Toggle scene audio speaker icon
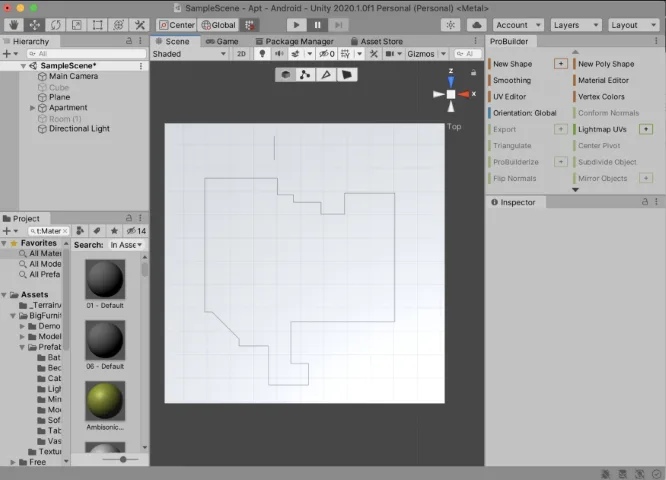The image size is (666, 480). pos(279,54)
